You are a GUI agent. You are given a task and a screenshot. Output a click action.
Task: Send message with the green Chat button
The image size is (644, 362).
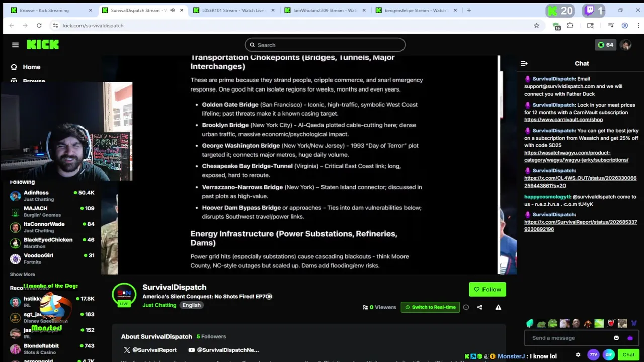click(628, 355)
